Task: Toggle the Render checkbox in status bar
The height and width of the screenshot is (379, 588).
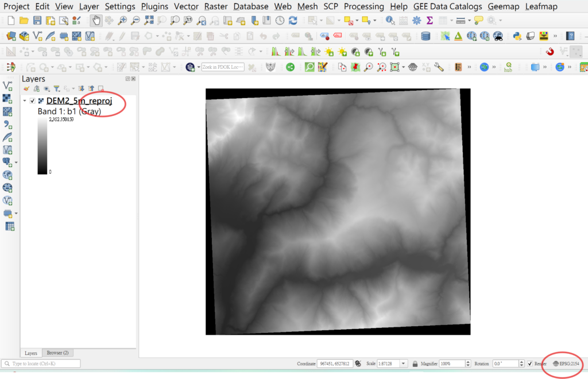Action: point(530,363)
